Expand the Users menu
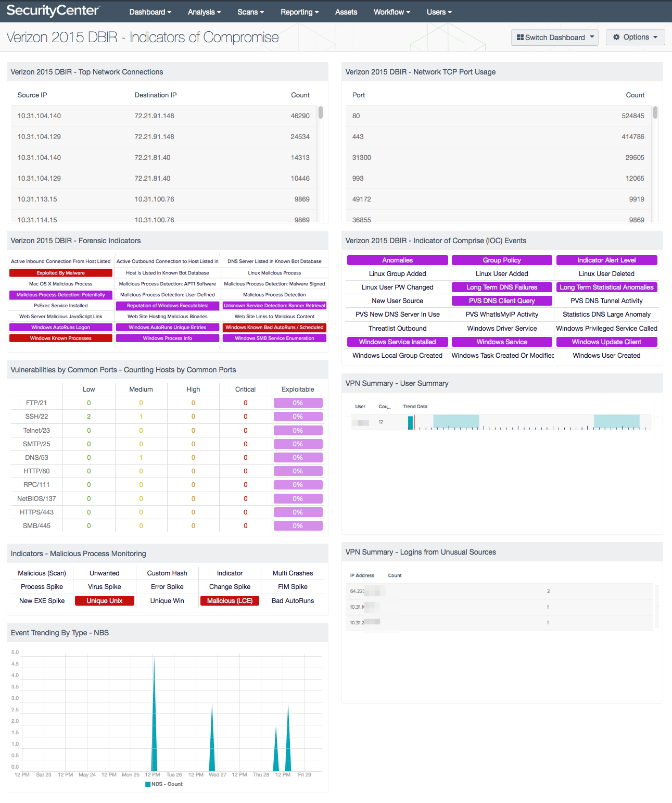 439,12
